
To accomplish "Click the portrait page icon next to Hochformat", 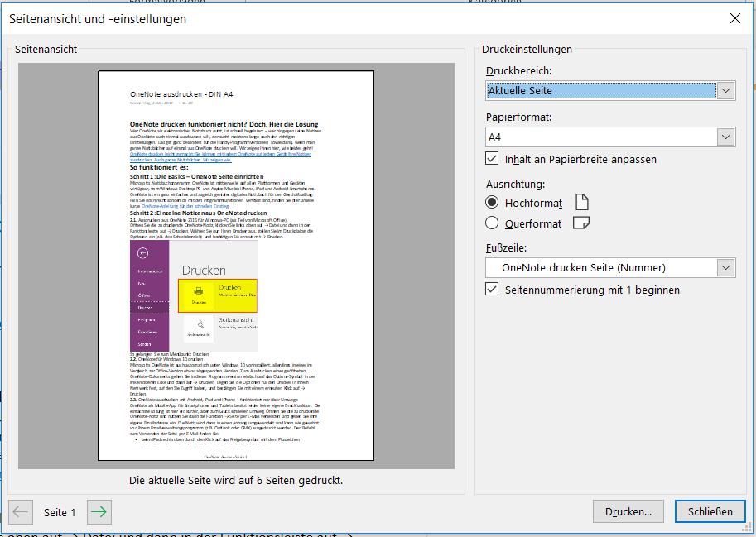I will pos(582,202).
